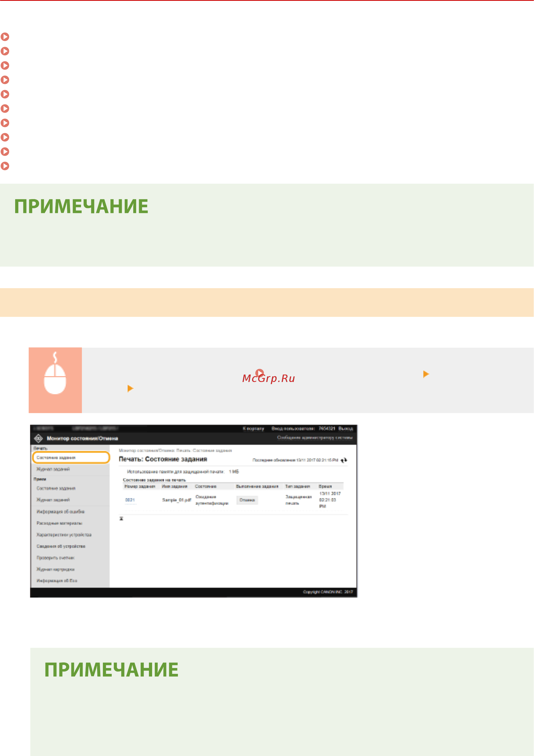Viewport: 534px width, 756px height.
Task: Select 'Состояние задания' under Печать
Action: 71,457
